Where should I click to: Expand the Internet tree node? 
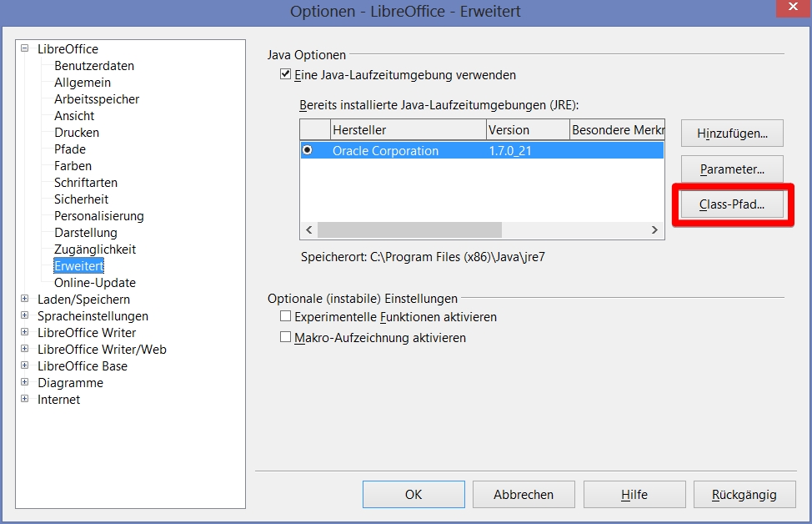pyautogui.click(x=25, y=400)
